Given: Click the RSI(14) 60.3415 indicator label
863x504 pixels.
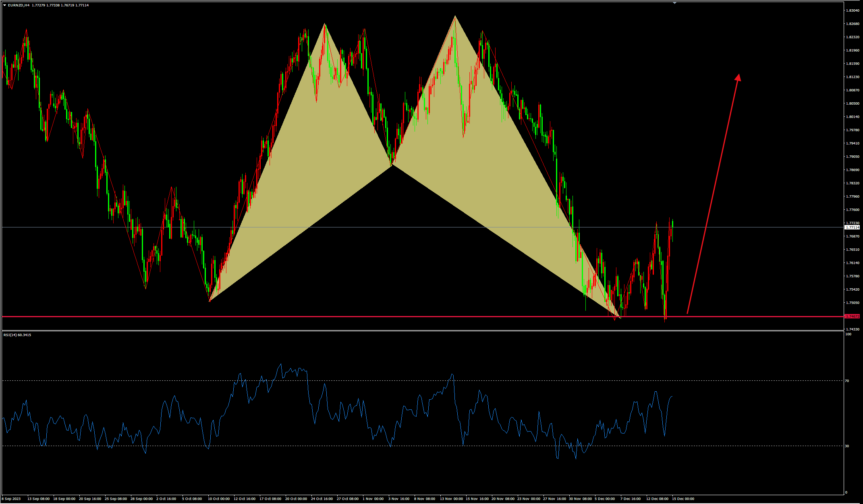Looking at the screenshot, I should [x=17, y=335].
